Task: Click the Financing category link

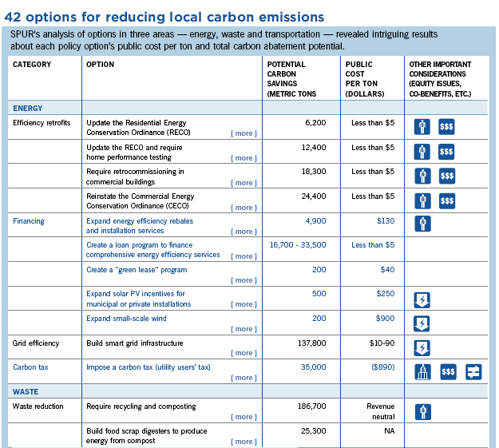Action: coord(29,221)
